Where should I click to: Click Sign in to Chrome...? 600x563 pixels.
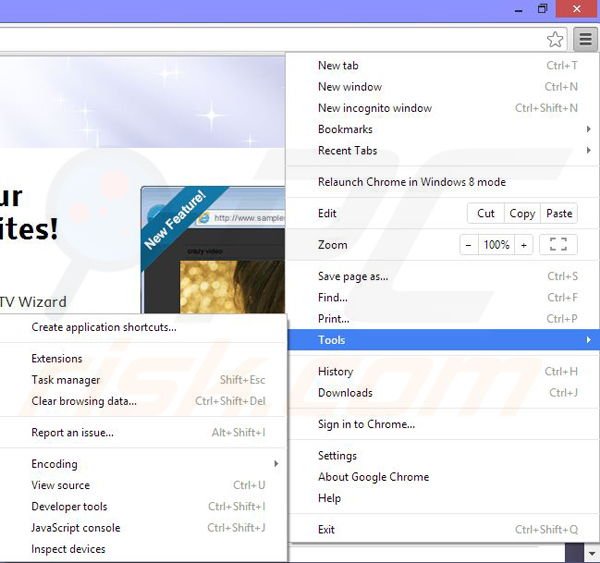(442, 424)
